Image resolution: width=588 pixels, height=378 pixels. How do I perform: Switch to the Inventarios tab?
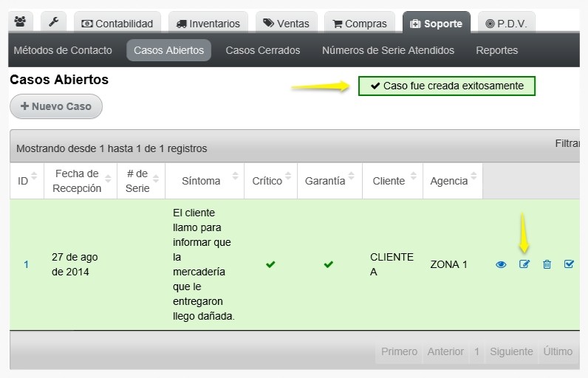tap(208, 22)
